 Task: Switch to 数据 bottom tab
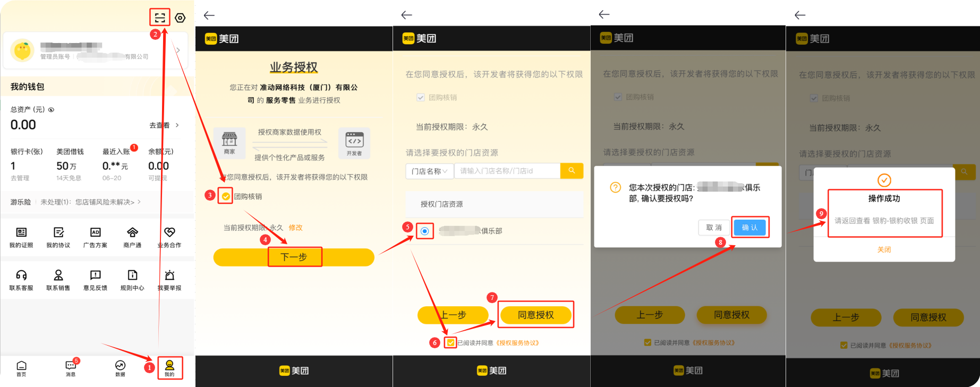(121, 368)
